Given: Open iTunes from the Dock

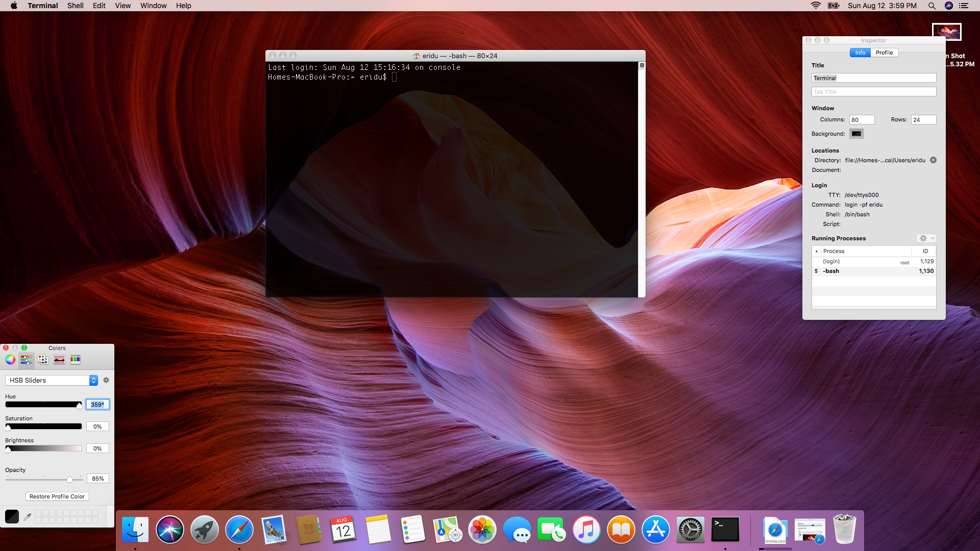Looking at the screenshot, I should pyautogui.click(x=586, y=530).
